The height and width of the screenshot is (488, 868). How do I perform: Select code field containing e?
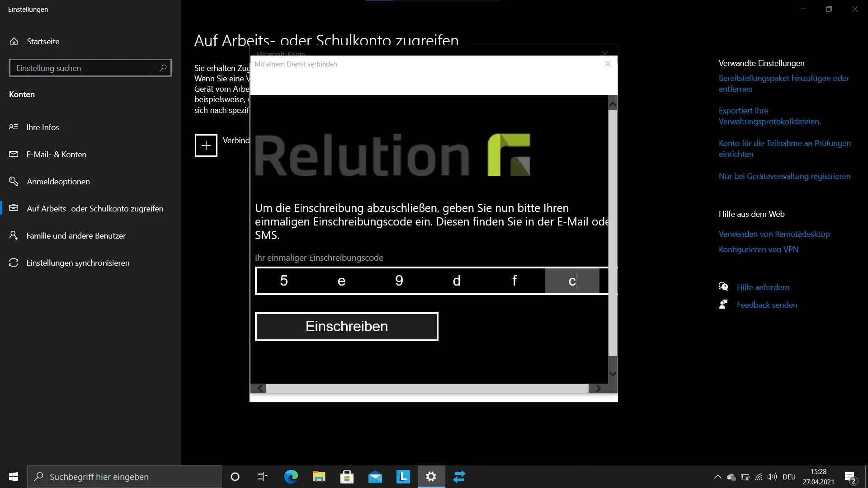341,281
